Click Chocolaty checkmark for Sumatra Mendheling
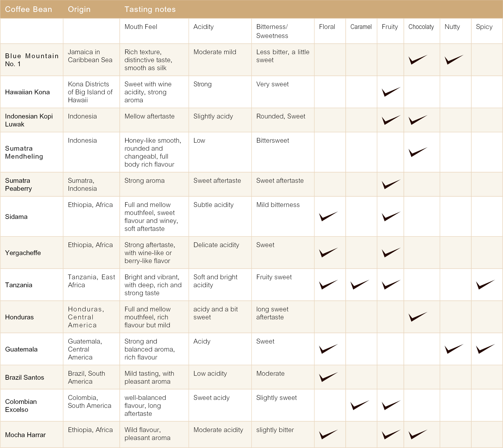 (418, 152)
